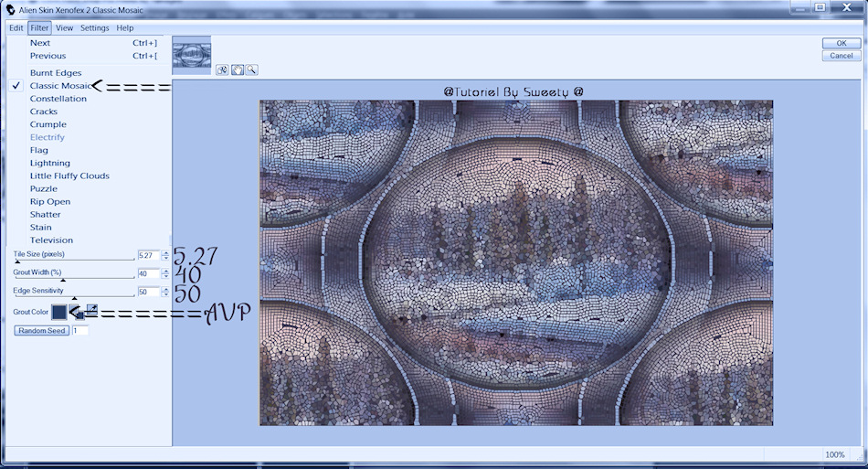Increase Grout Width with up arrow

click(165, 272)
